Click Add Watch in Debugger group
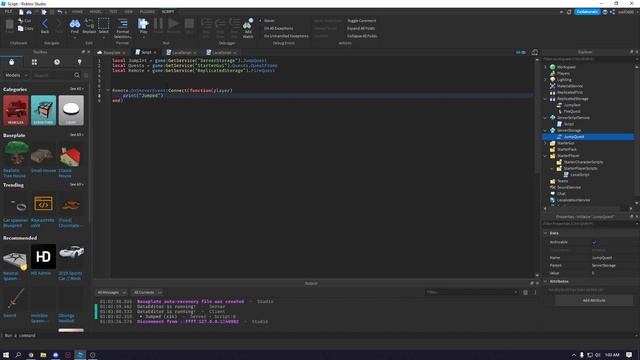640x360 pixels. pos(248,28)
